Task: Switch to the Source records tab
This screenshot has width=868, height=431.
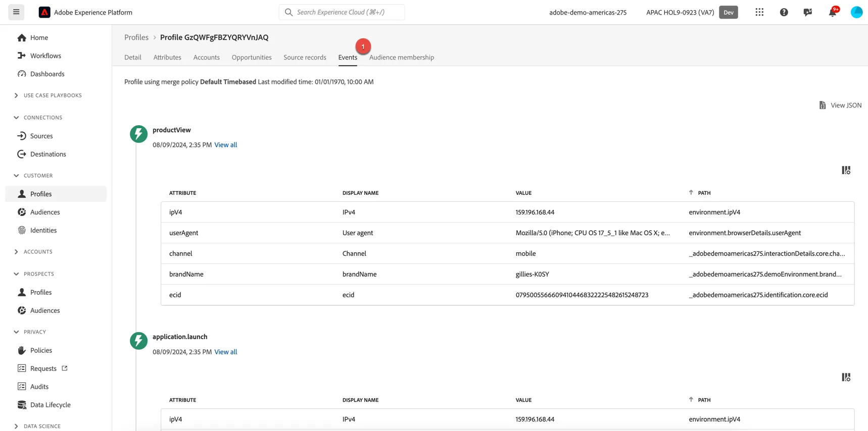Action: click(305, 58)
